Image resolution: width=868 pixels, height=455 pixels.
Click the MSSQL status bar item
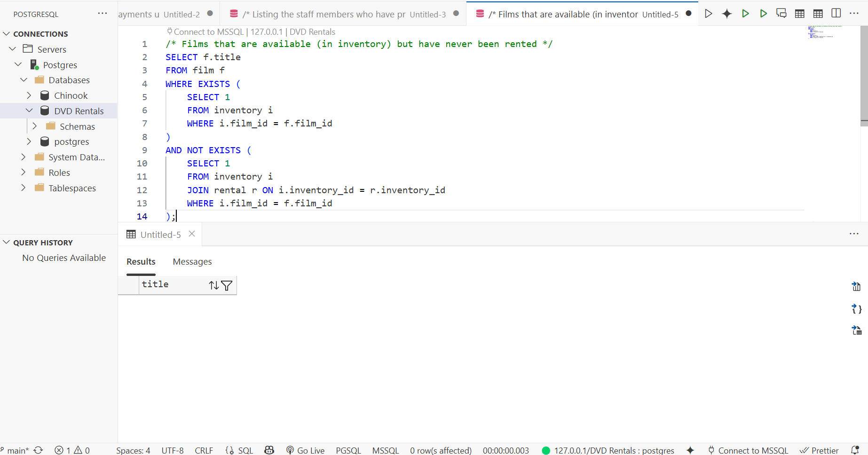[386, 450]
